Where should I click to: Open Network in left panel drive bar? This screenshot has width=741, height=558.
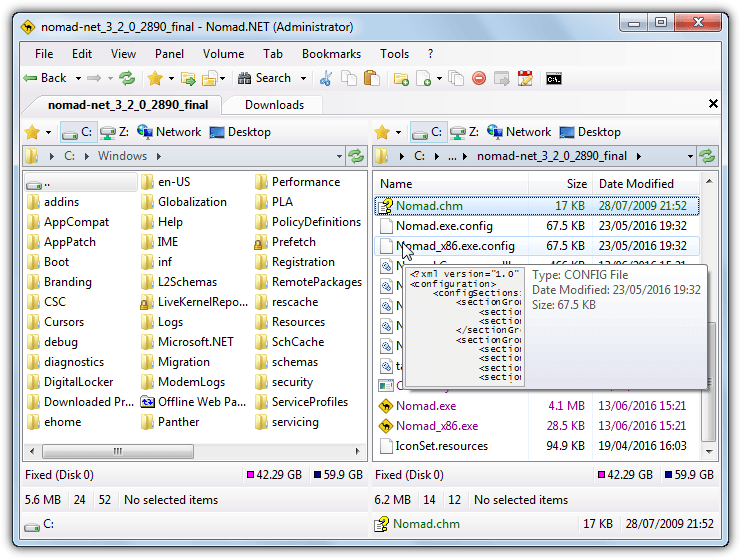click(169, 132)
